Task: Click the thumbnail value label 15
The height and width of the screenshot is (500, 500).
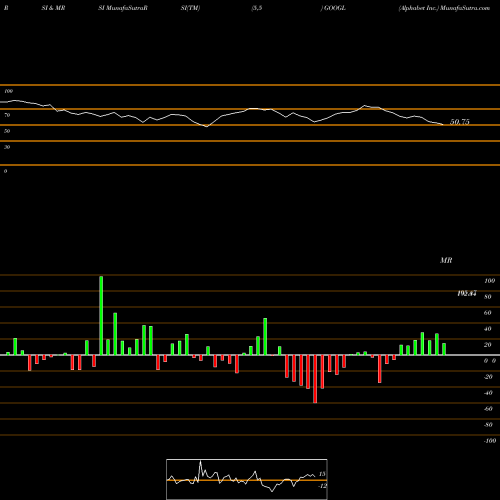Action: pos(322,474)
